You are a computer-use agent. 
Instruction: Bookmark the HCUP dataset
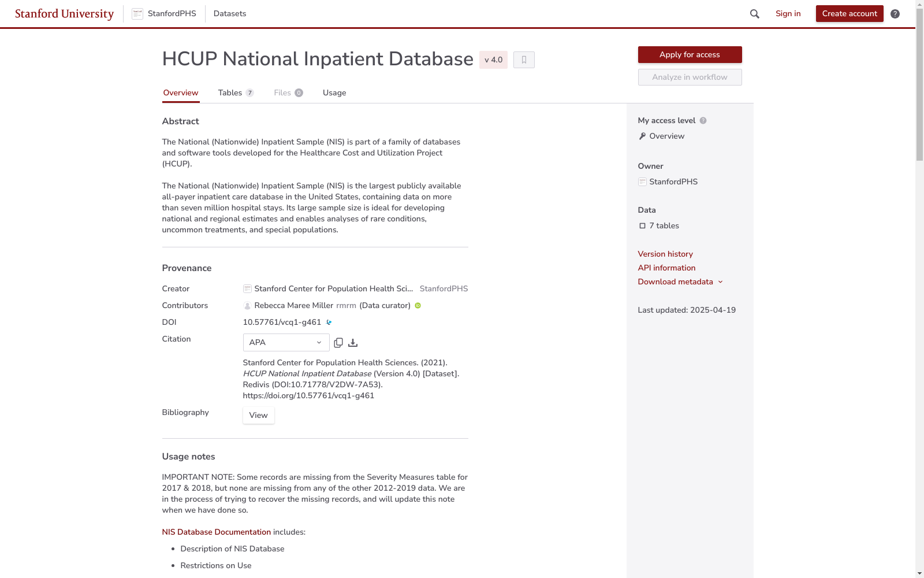click(524, 60)
